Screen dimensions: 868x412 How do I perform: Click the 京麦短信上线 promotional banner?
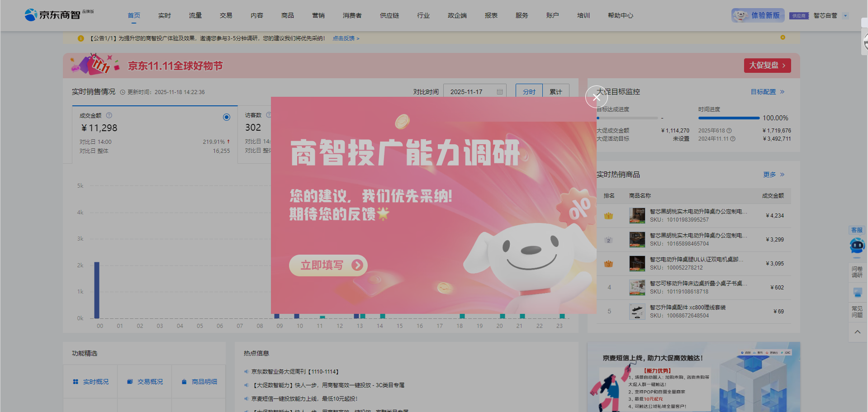tap(693, 377)
